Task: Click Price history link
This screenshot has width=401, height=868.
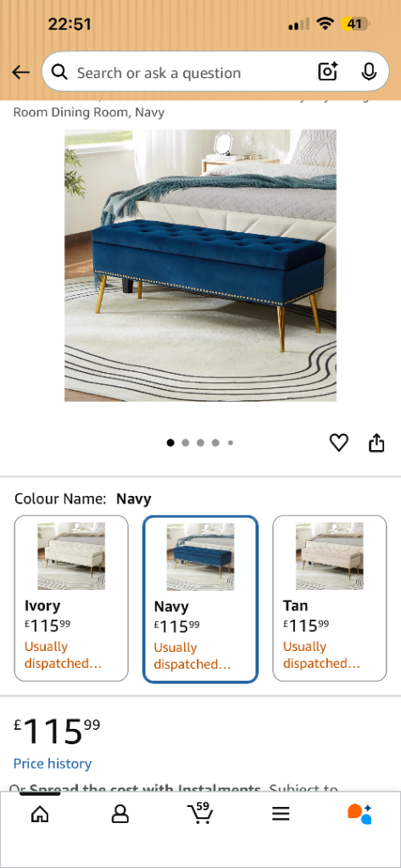Action: [x=53, y=764]
